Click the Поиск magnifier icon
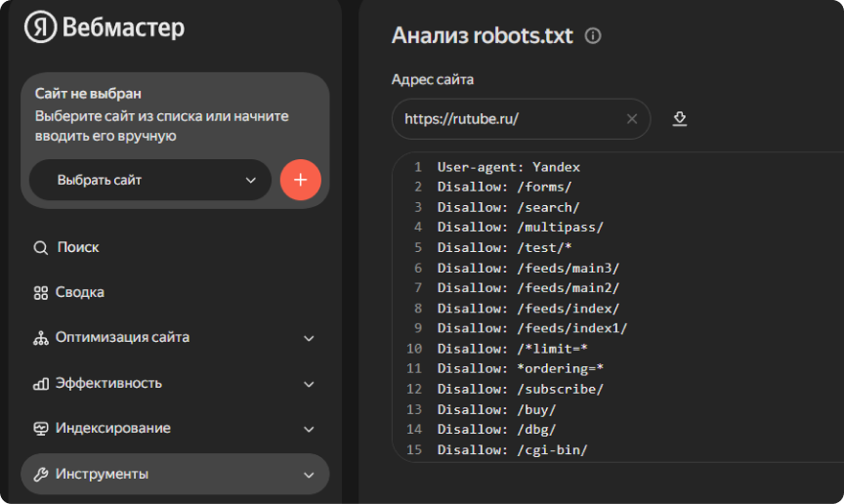 [40, 248]
